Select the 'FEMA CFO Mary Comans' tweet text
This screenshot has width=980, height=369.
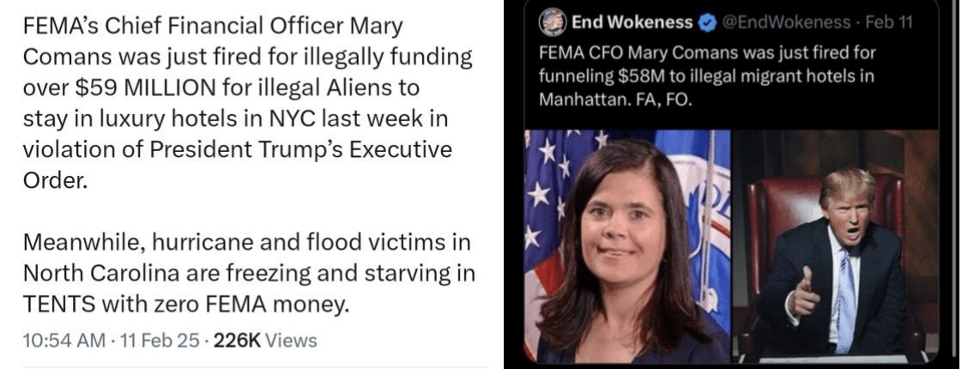pos(707,76)
